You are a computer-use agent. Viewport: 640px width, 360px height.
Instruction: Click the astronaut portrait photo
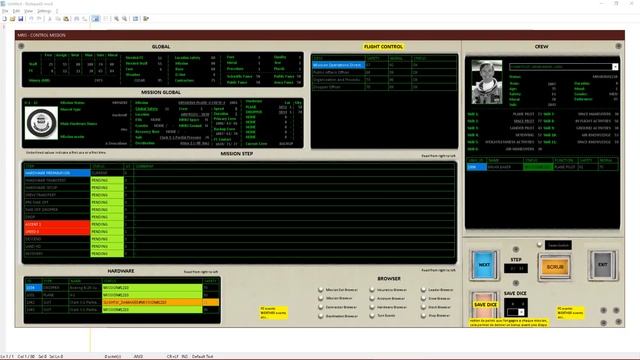pyautogui.click(x=487, y=82)
